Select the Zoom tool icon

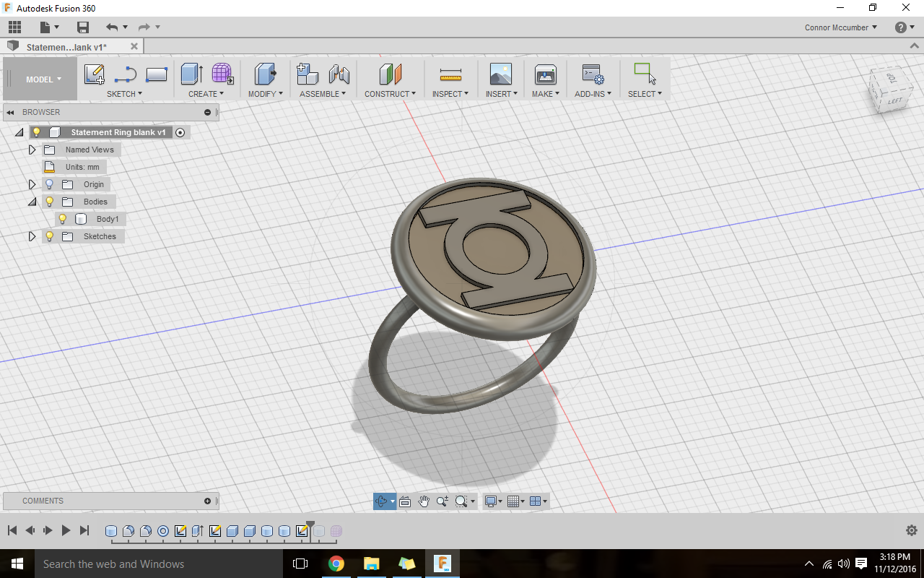(x=442, y=501)
